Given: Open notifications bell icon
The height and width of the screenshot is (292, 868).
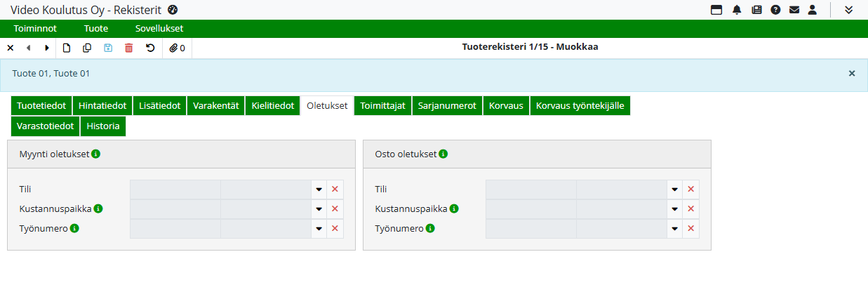Looking at the screenshot, I should pyautogui.click(x=737, y=10).
